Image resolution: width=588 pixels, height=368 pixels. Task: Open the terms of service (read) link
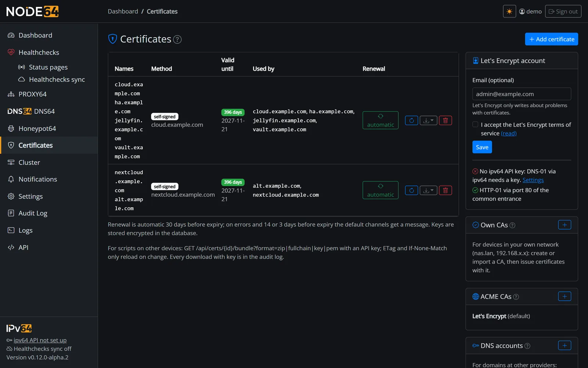509,133
